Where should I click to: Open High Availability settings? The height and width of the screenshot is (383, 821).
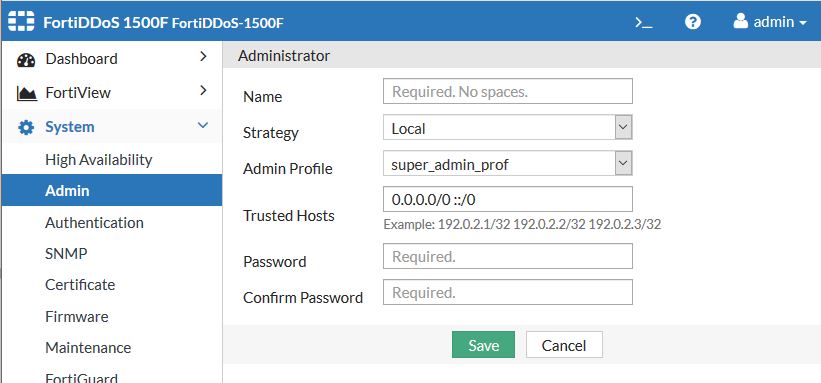(x=98, y=159)
